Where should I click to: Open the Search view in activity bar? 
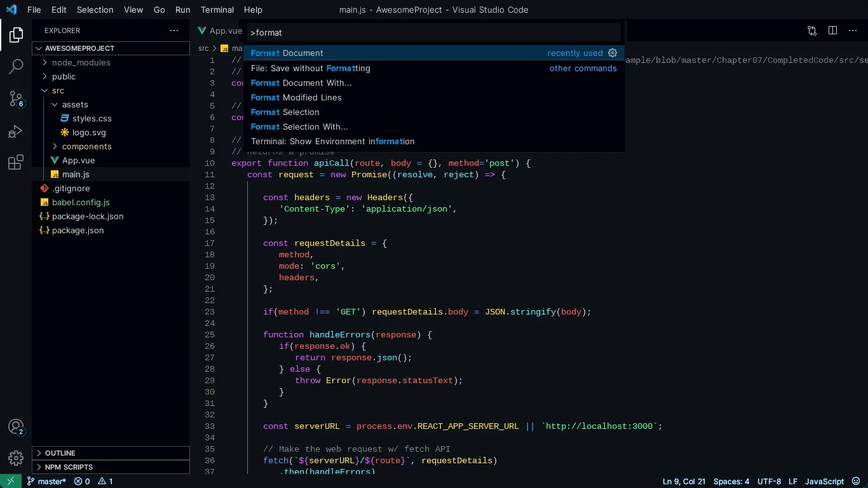pyautogui.click(x=16, y=66)
